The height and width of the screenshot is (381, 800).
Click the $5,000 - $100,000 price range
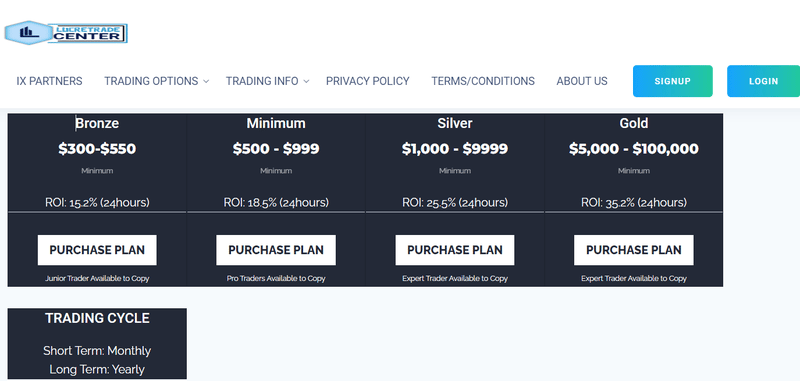tap(634, 149)
